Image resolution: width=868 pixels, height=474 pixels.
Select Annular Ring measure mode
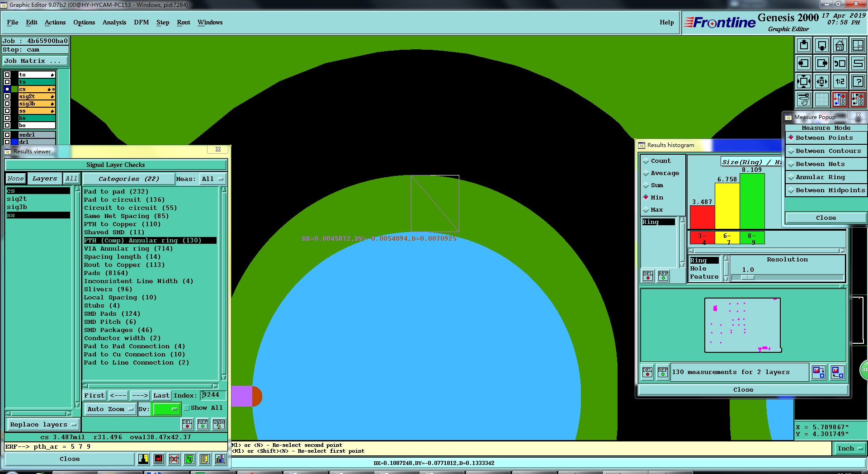(x=826, y=177)
